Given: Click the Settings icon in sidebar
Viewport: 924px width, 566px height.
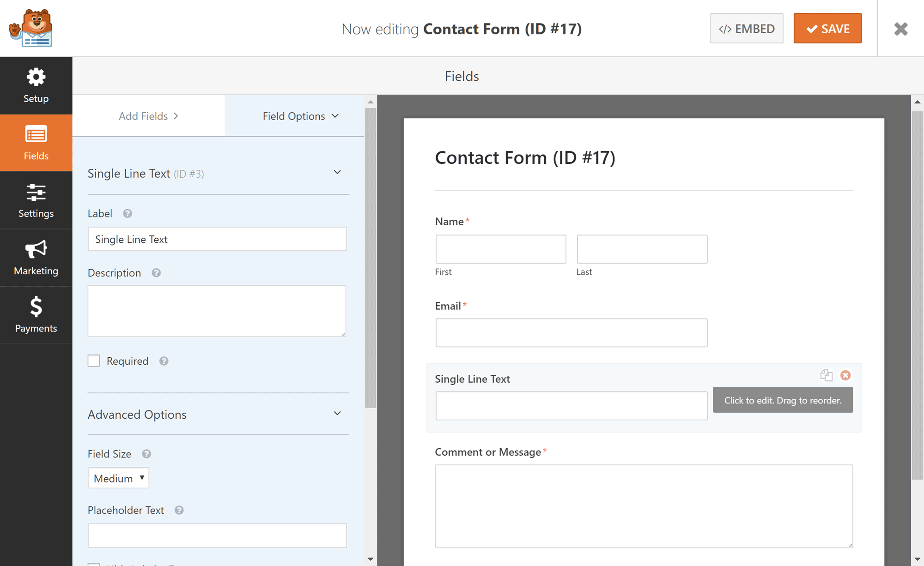Looking at the screenshot, I should coord(35,201).
